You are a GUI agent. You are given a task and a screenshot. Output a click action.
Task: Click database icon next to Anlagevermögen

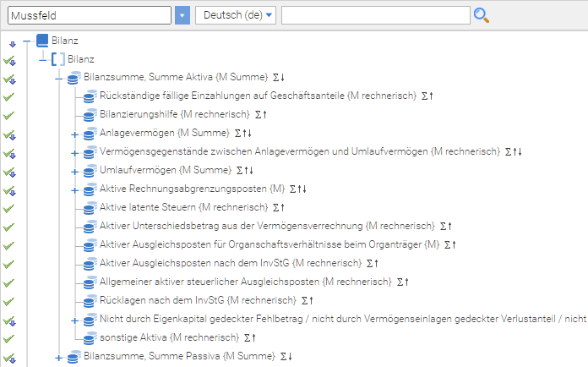click(89, 134)
